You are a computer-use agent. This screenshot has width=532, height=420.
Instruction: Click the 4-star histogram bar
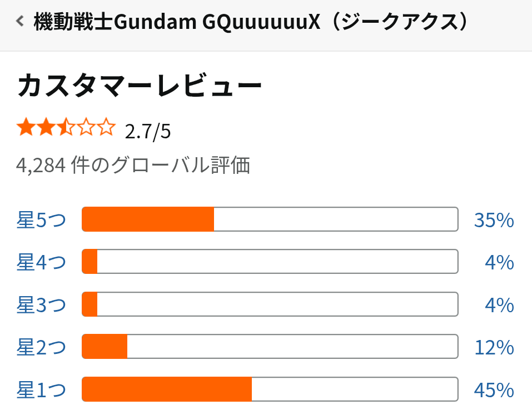[270, 262]
